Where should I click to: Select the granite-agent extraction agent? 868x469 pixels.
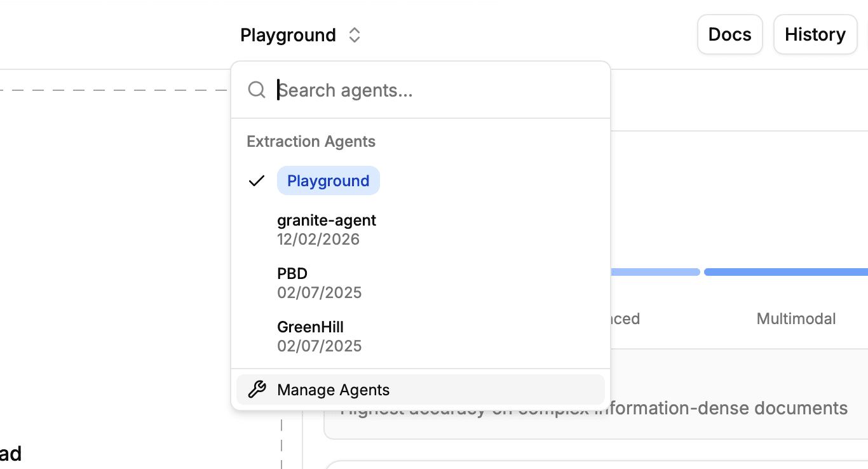click(x=327, y=220)
